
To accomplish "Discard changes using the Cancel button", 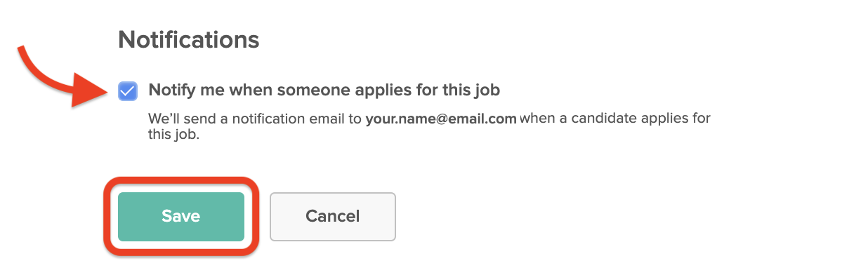I will pyautogui.click(x=333, y=216).
